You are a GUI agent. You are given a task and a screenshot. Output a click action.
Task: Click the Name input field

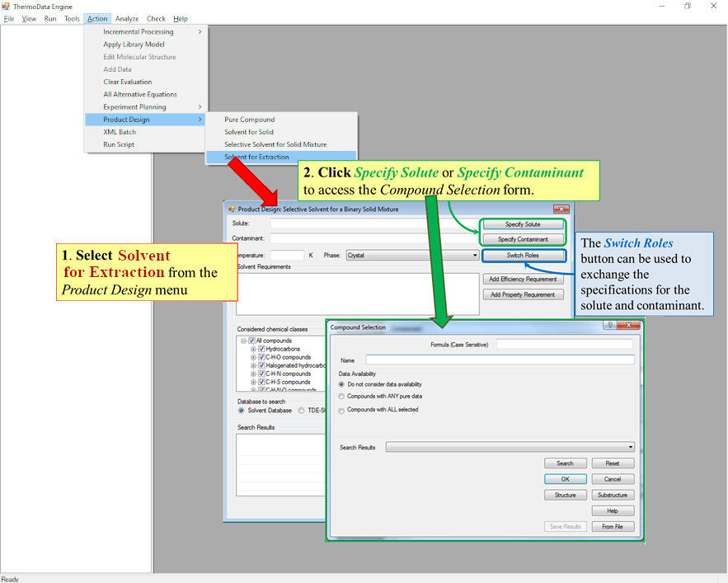pyautogui.click(x=500, y=360)
